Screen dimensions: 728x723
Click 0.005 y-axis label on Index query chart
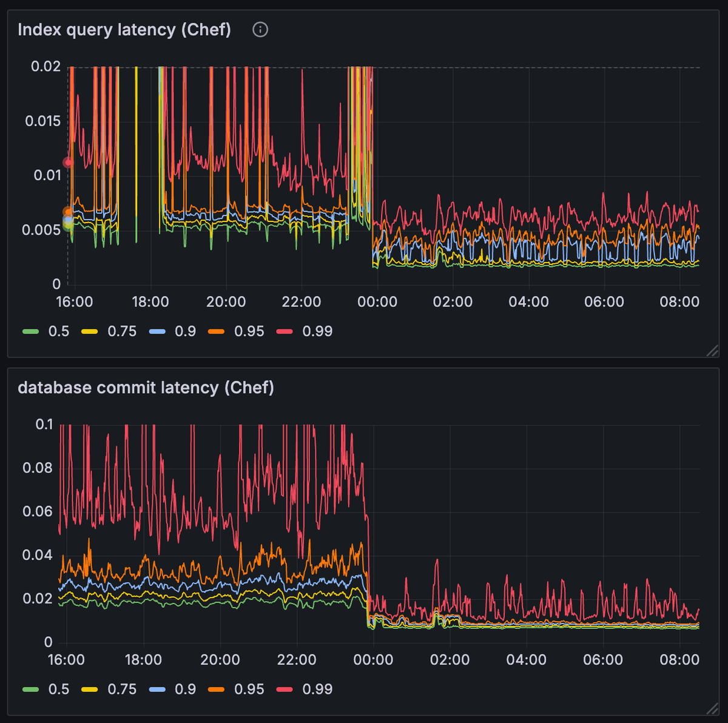click(x=41, y=230)
